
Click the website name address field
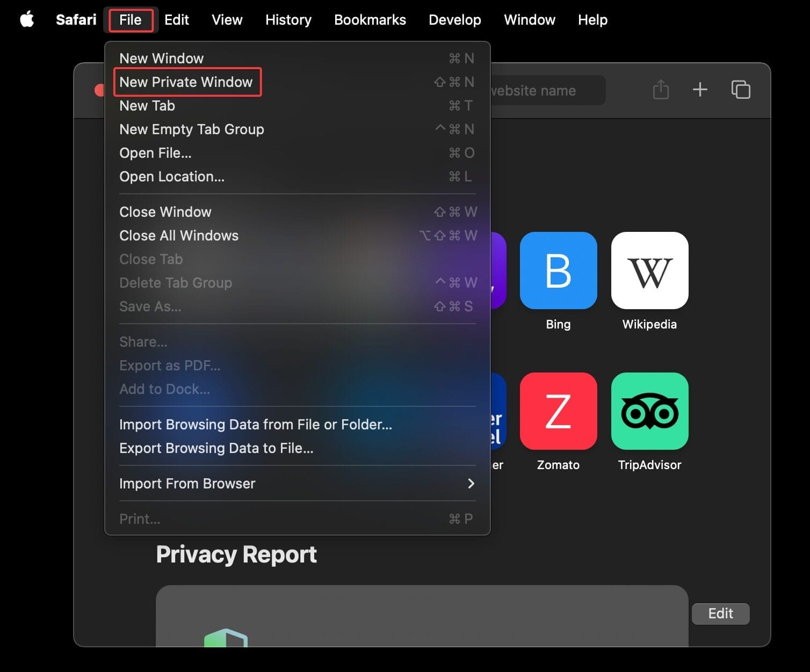click(x=545, y=91)
